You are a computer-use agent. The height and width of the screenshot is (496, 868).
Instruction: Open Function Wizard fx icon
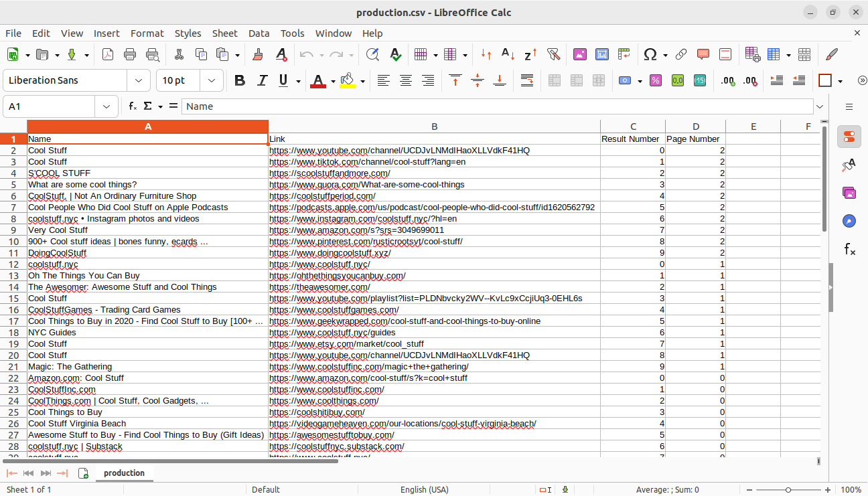point(133,106)
